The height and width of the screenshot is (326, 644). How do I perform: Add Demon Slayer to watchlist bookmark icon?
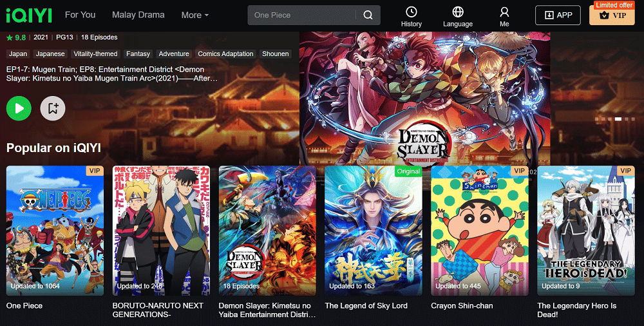(53, 108)
